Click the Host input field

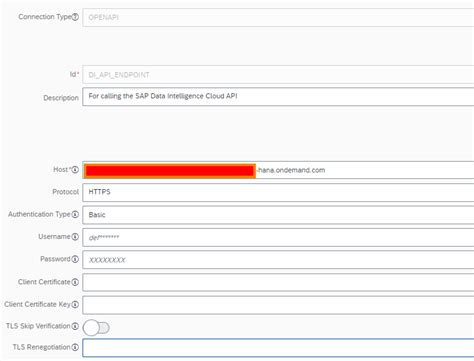(x=278, y=170)
